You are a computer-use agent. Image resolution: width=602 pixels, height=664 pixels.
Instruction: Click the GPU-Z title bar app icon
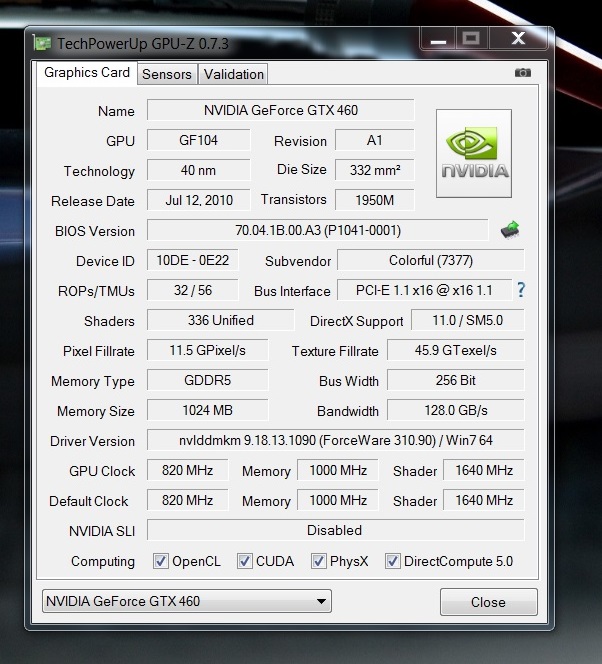pyautogui.click(x=42, y=43)
